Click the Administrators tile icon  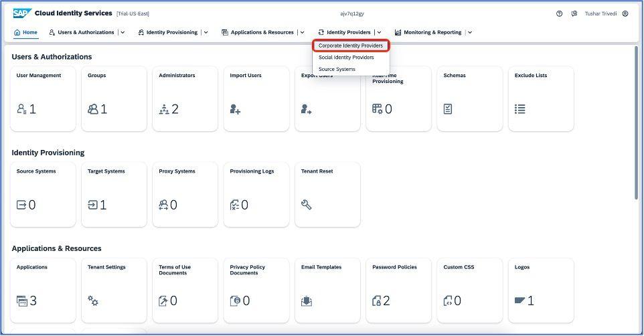[x=164, y=109]
